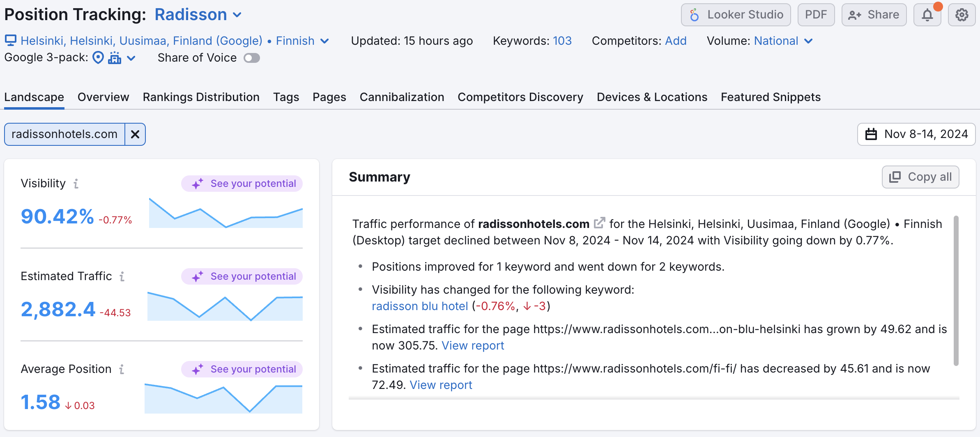This screenshot has height=437, width=980.
Task: Click the Updated: 15 hours ago text
Action: [412, 41]
